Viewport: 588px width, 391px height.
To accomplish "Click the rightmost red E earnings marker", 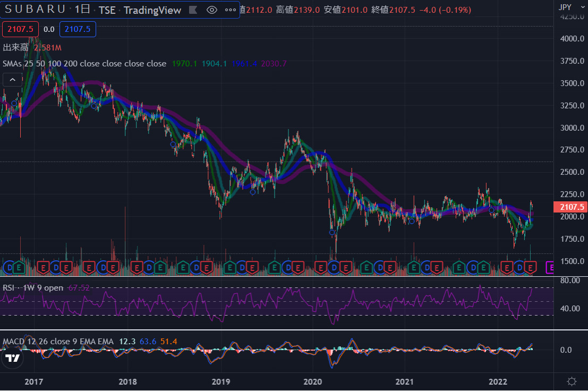I will tap(530, 268).
